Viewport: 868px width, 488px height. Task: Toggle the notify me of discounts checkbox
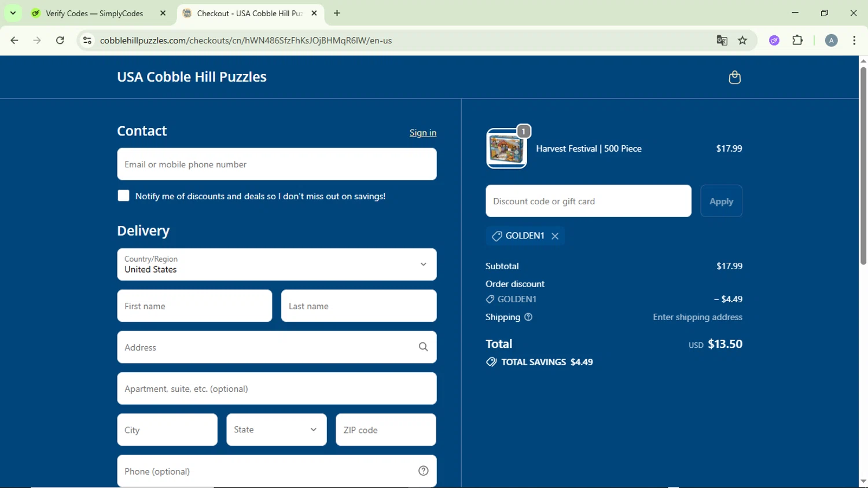point(123,196)
